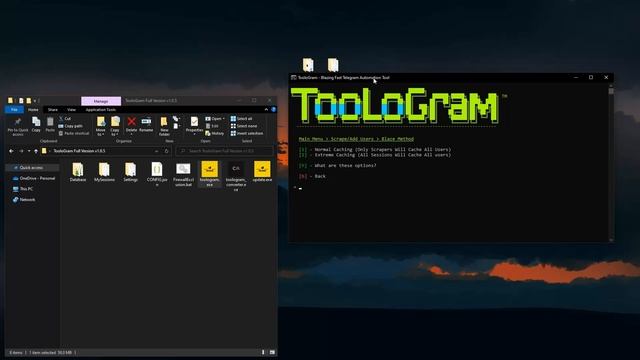
Task: Click the Explorer search box
Action: click(224, 151)
